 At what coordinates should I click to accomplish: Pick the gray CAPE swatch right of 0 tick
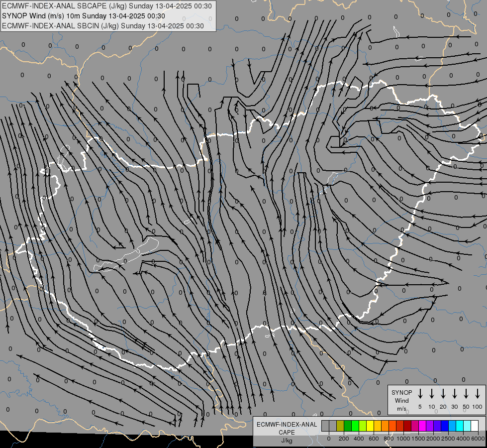point(333,426)
